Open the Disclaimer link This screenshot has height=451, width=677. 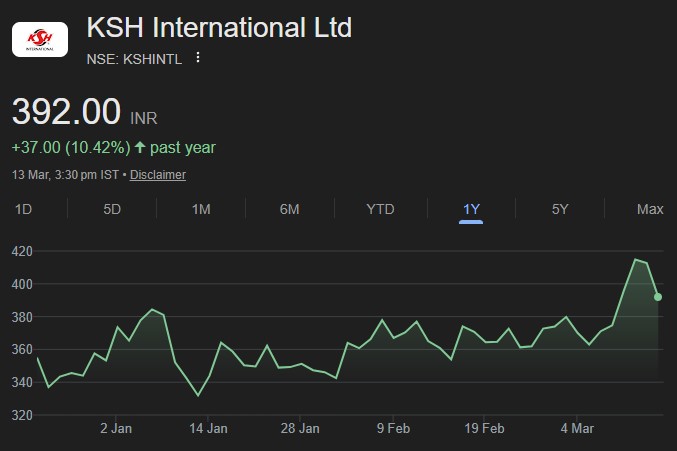click(158, 175)
